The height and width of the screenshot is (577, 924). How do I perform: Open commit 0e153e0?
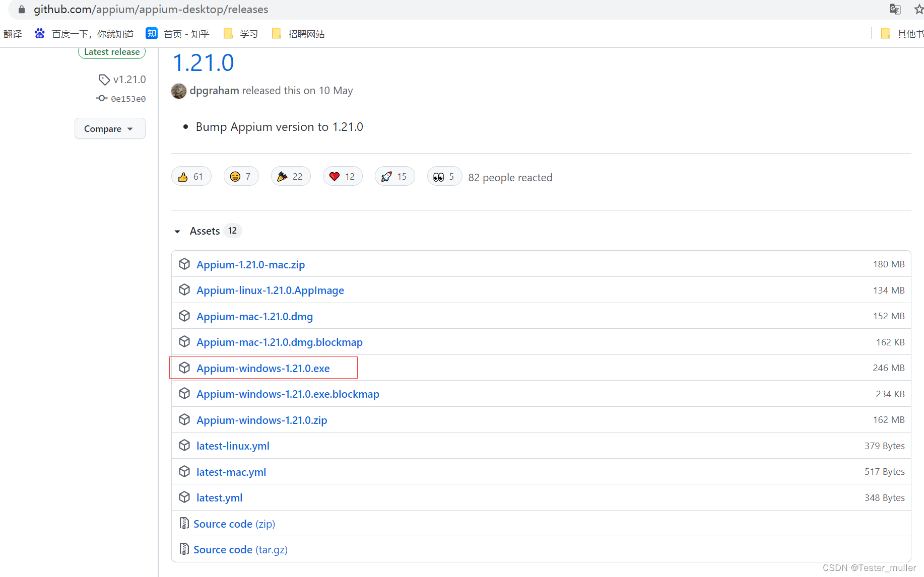point(121,99)
